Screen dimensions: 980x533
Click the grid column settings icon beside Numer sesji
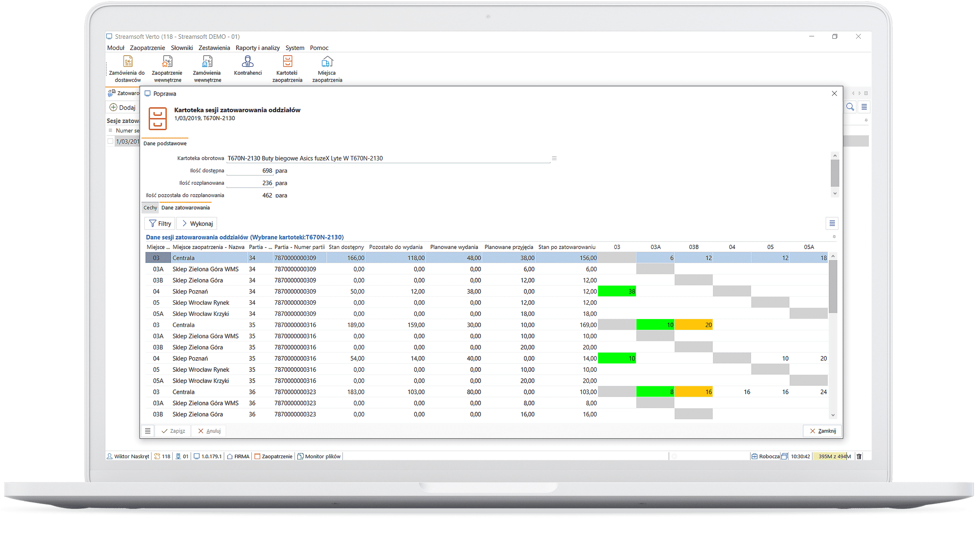[x=110, y=130]
